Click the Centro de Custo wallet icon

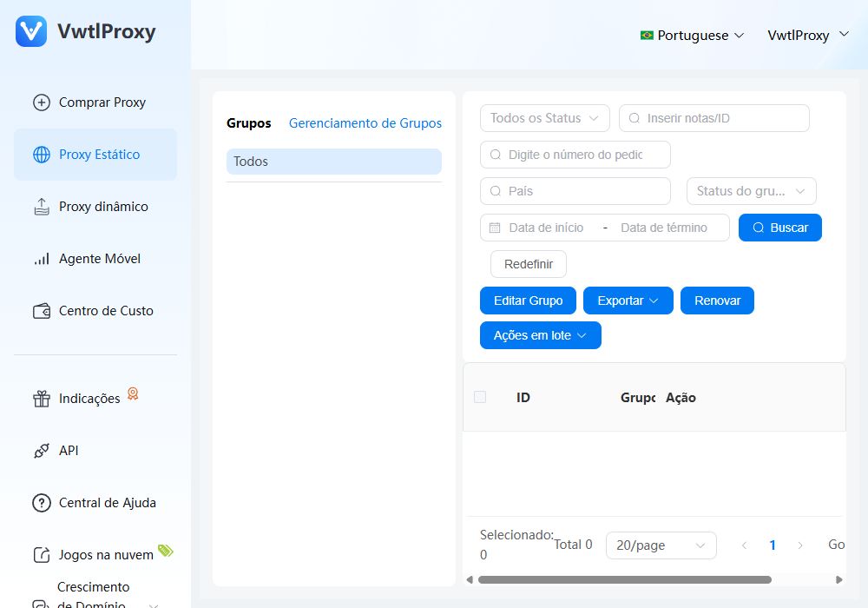[x=42, y=311]
